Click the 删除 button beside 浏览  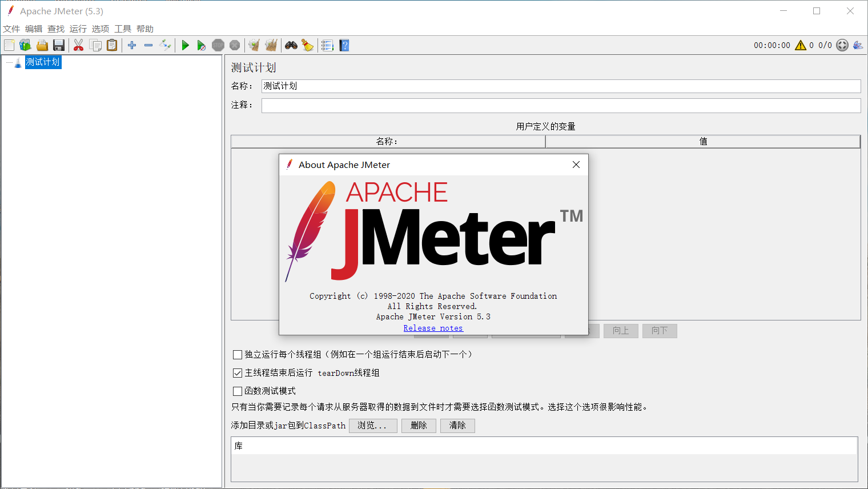click(419, 426)
